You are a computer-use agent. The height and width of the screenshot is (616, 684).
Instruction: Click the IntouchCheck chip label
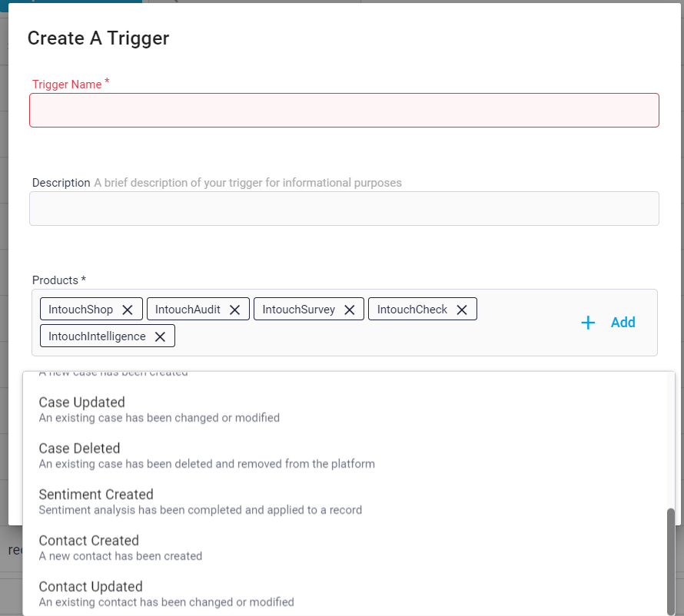tap(412, 310)
